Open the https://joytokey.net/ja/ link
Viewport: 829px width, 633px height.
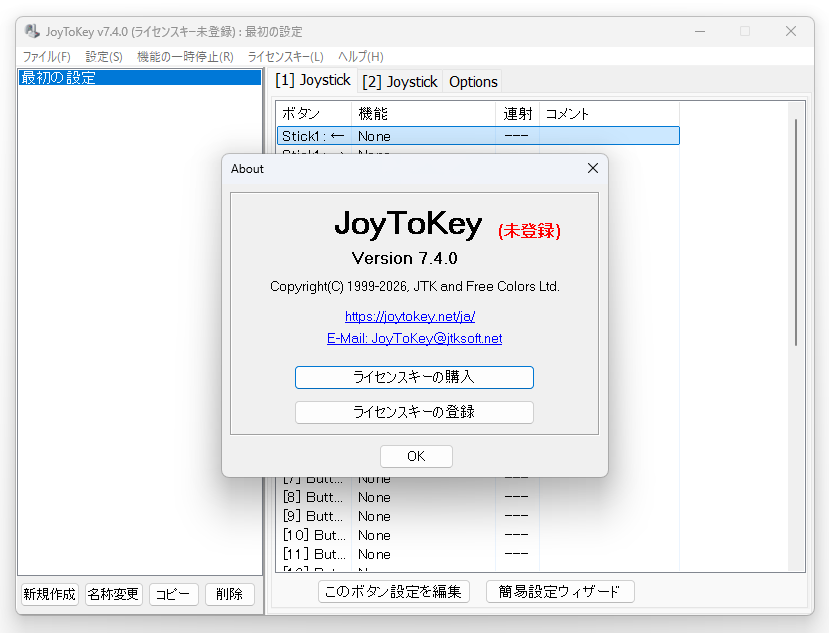click(x=410, y=316)
